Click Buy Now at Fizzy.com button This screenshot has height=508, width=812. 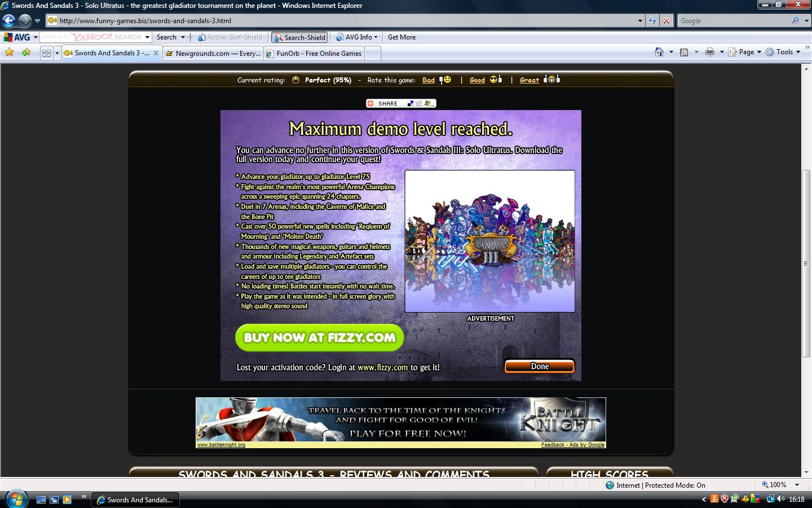pyautogui.click(x=320, y=338)
